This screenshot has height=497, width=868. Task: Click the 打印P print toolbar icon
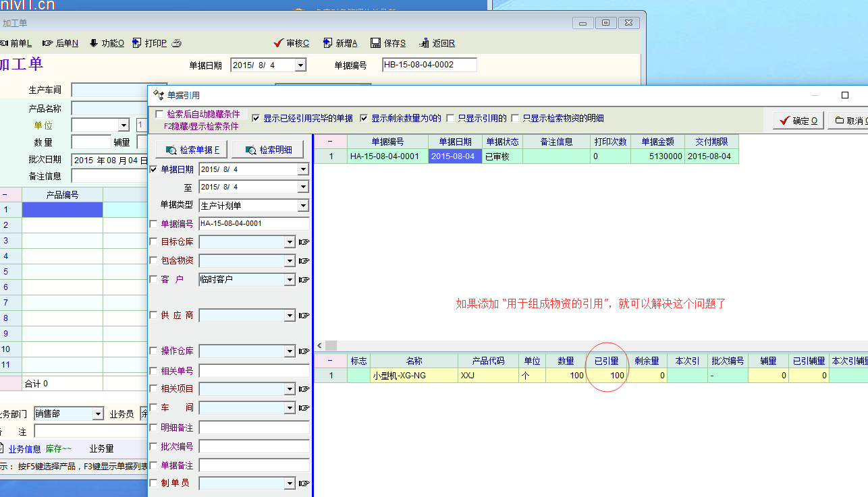pyautogui.click(x=137, y=43)
